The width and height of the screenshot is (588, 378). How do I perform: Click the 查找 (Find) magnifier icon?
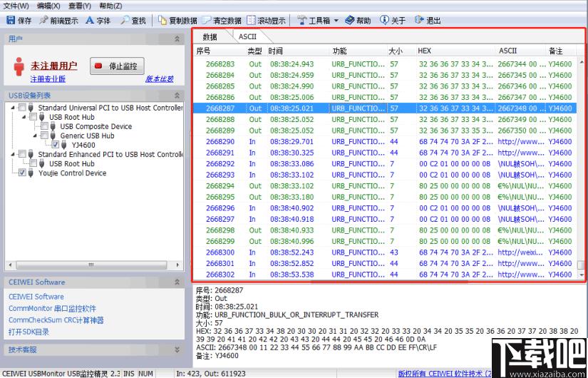coord(125,21)
